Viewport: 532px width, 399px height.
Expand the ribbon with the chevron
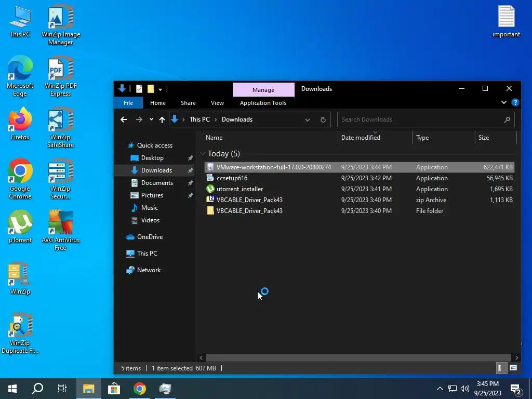click(x=504, y=102)
